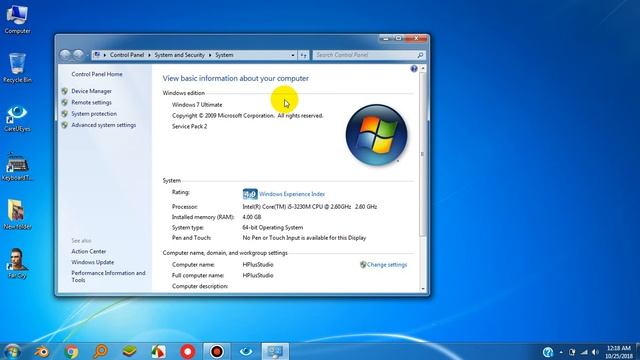The width and height of the screenshot is (640, 360).
Task: Open the Computer desktop icon
Action: [x=17, y=20]
